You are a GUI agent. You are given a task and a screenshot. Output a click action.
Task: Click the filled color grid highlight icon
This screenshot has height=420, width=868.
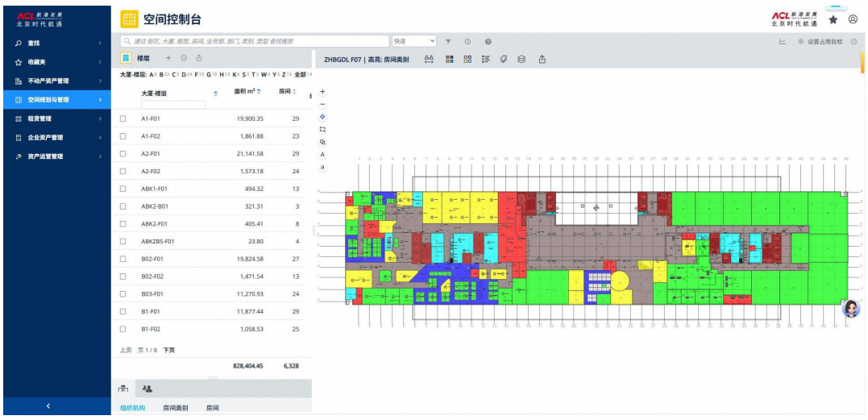pyautogui.click(x=450, y=59)
